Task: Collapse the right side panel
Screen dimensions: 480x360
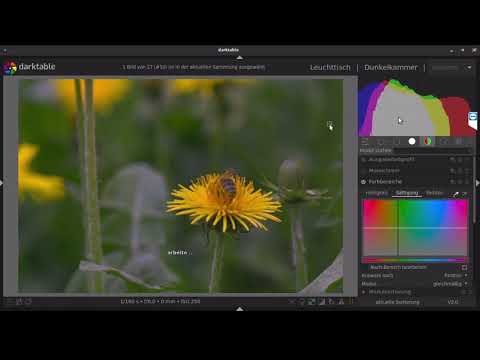Action: (x=478, y=183)
